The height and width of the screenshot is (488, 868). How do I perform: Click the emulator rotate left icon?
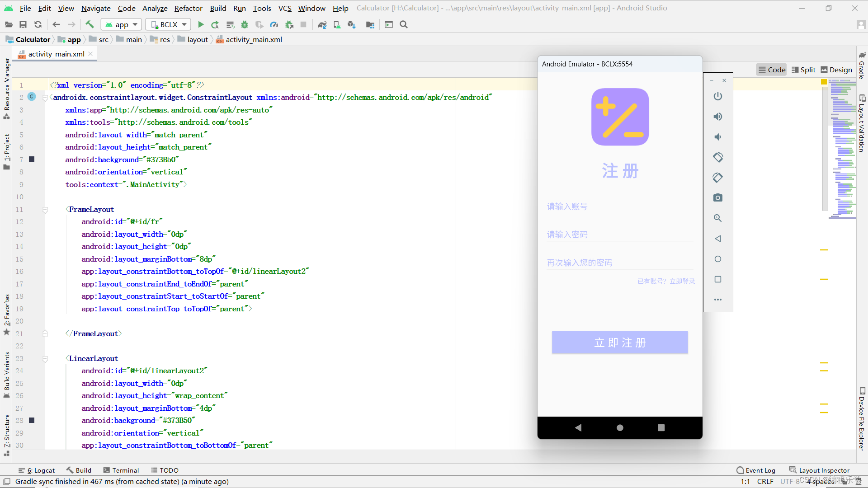coord(717,157)
